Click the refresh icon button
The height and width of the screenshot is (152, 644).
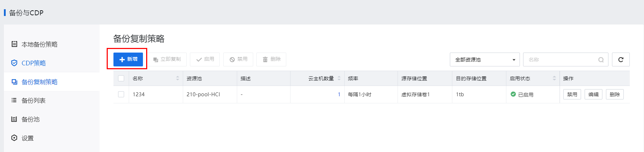pyautogui.click(x=621, y=60)
